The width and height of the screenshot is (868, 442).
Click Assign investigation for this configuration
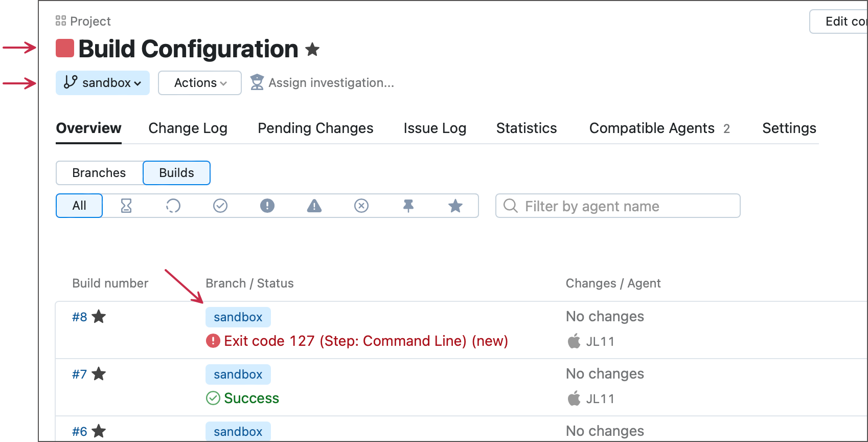(x=332, y=82)
